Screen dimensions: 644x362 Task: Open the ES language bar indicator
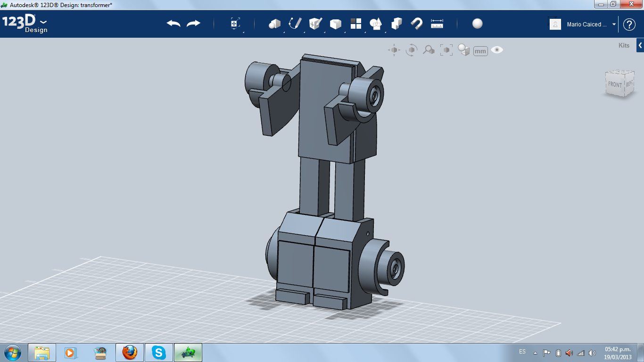[x=522, y=352]
